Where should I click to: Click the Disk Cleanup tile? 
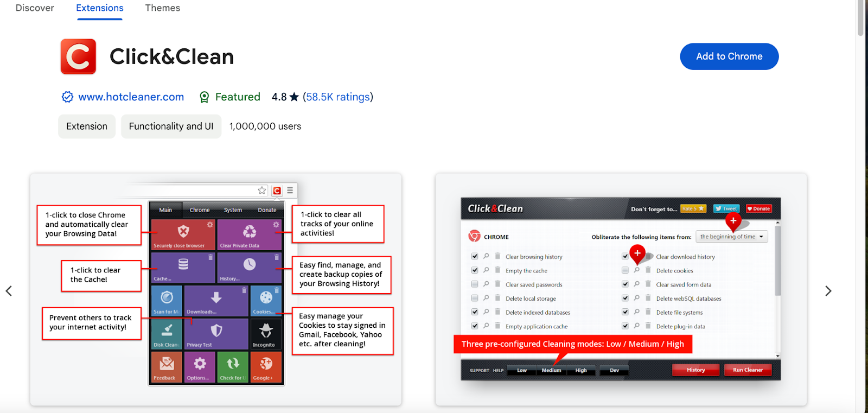pos(167,334)
